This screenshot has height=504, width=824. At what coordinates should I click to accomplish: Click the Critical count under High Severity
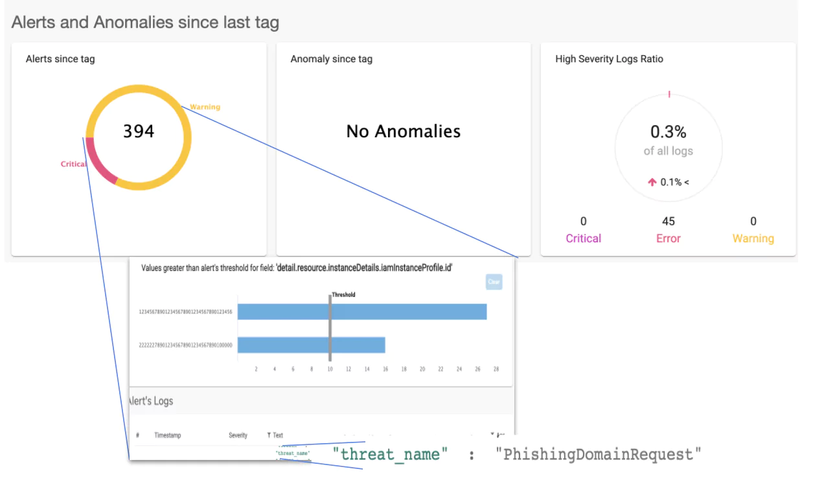pos(584,222)
